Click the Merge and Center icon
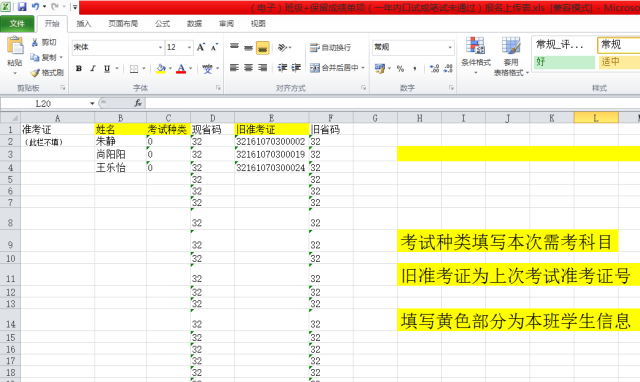Image resolution: width=640 pixels, height=382 pixels. tap(315, 68)
